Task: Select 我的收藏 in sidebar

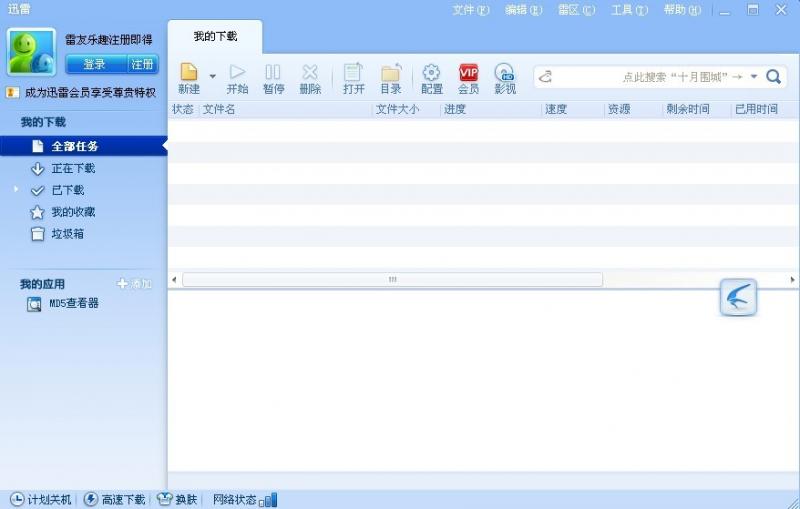Action: [73, 212]
